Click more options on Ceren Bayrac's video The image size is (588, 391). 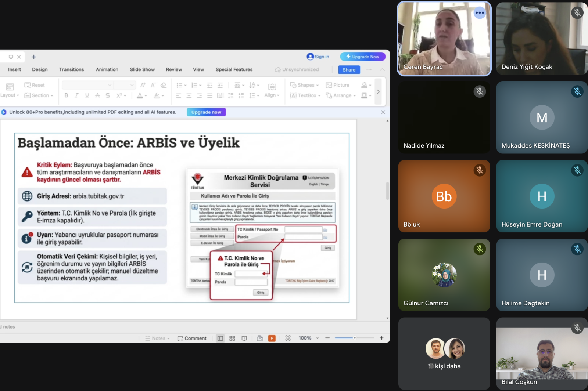pyautogui.click(x=479, y=13)
